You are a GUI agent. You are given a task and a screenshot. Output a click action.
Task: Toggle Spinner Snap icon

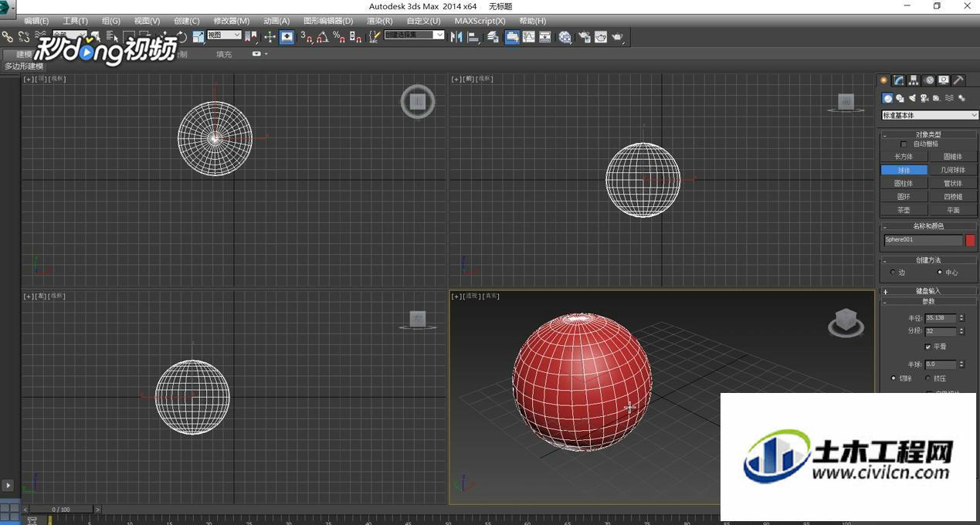tap(355, 36)
